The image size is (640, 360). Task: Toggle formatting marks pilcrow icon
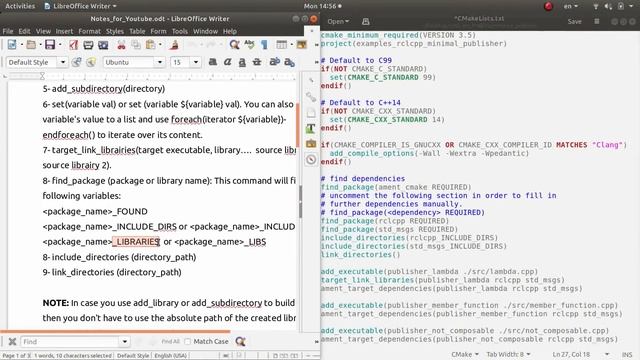pyautogui.click(x=264, y=44)
